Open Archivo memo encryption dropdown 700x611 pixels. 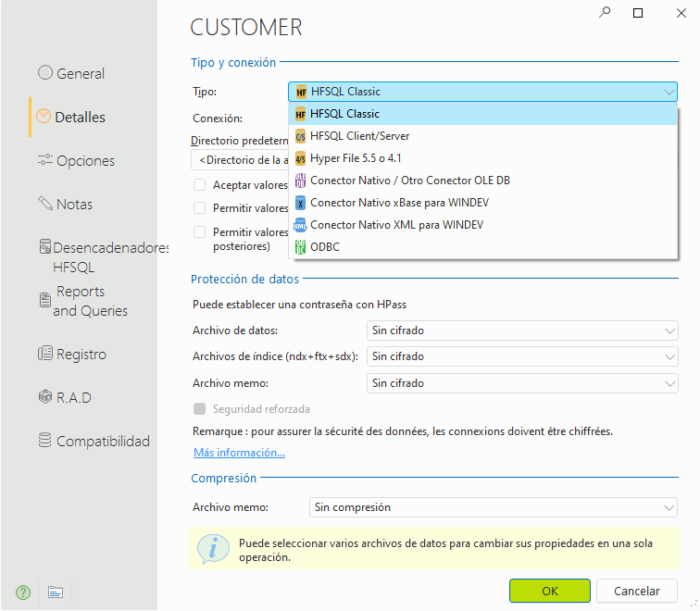tap(522, 383)
